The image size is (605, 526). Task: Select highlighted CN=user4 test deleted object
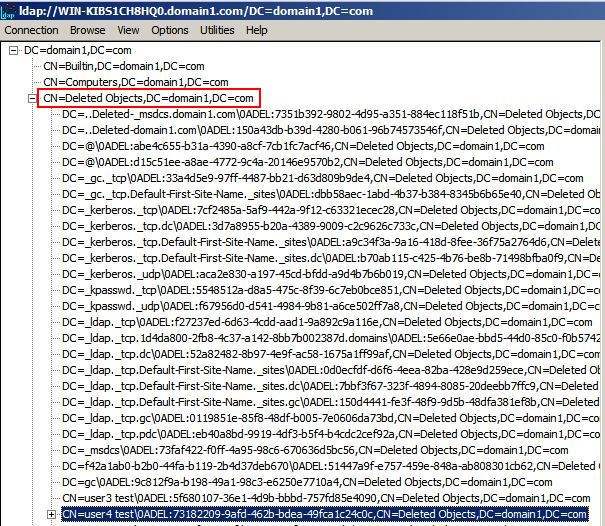tap(325, 514)
